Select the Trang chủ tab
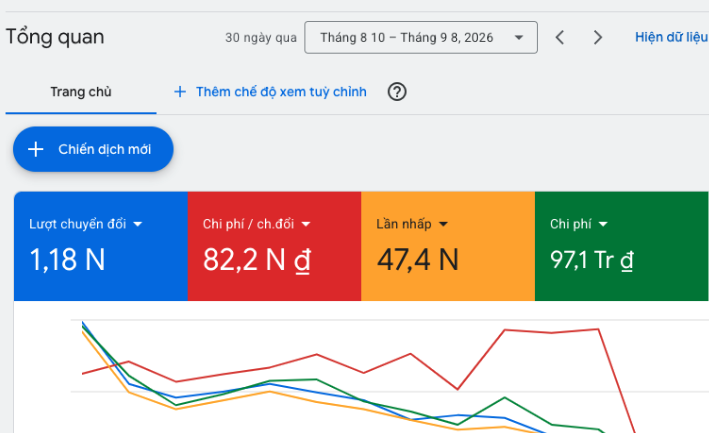 pyautogui.click(x=81, y=92)
